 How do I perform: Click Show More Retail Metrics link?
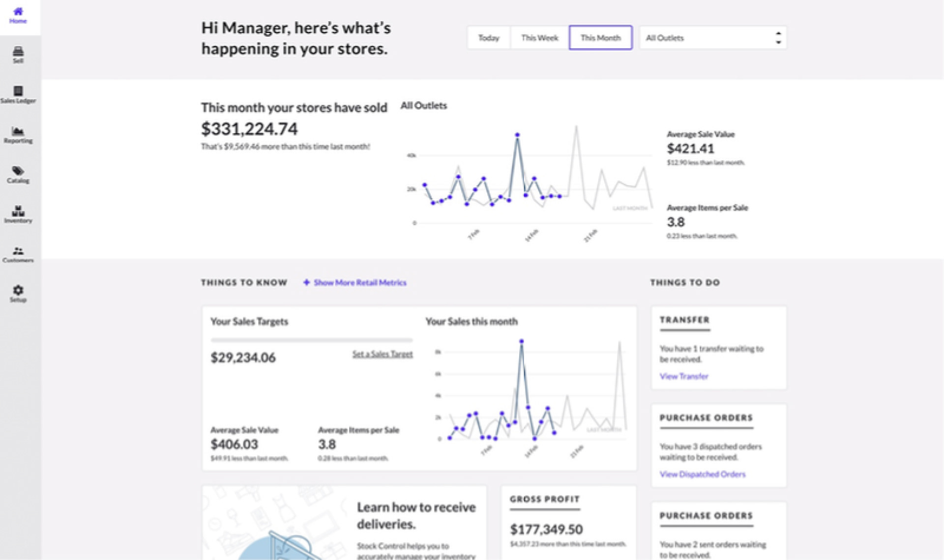[360, 282]
